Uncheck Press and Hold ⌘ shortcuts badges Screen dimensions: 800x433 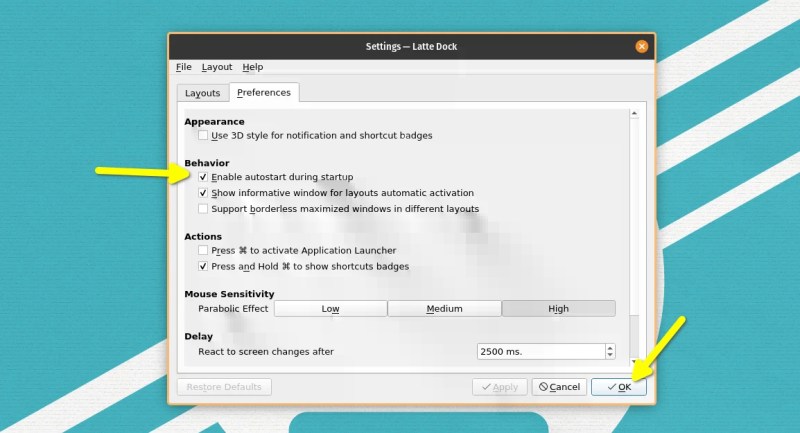pyautogui.click(x=203, y=267)
